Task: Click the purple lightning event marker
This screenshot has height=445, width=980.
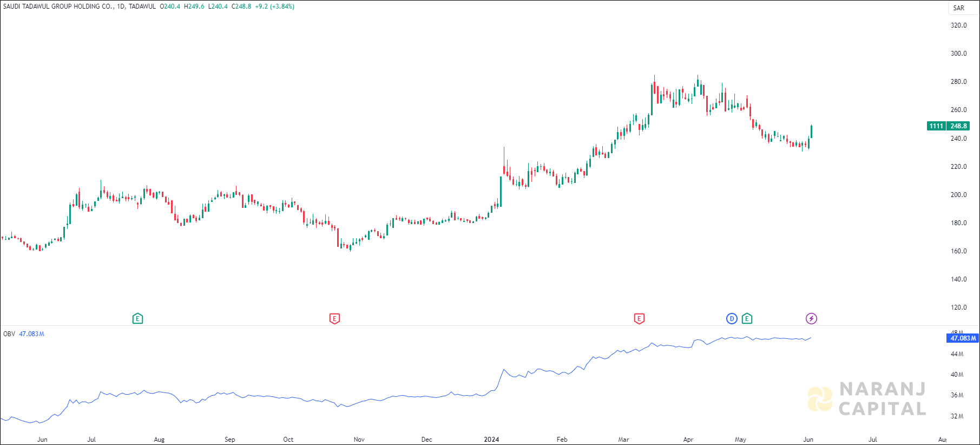Action: [811, 319]
